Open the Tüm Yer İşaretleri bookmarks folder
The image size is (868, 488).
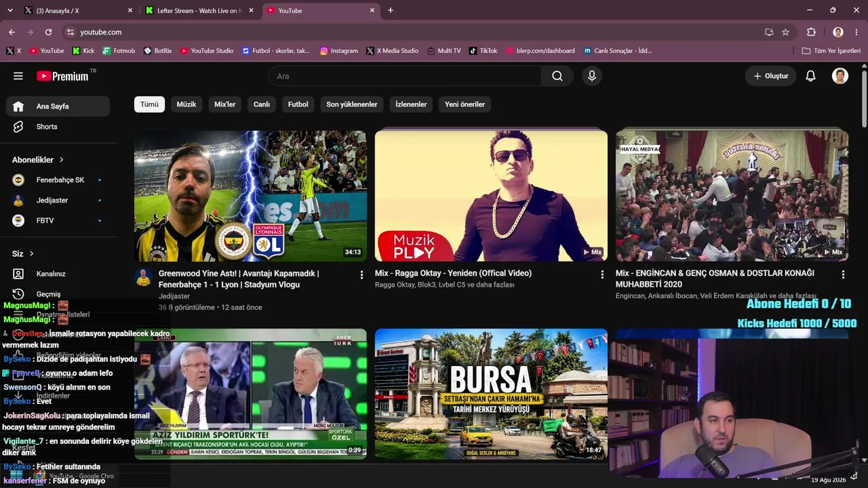(831, 51)
